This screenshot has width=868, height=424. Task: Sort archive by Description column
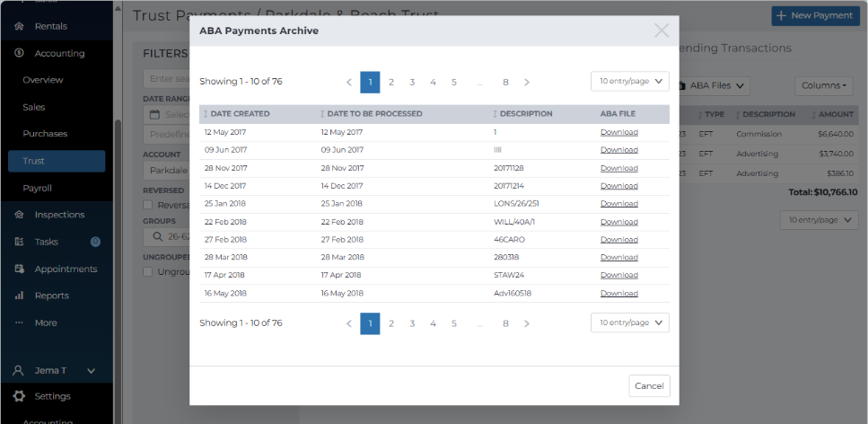(x=522, y=113)
